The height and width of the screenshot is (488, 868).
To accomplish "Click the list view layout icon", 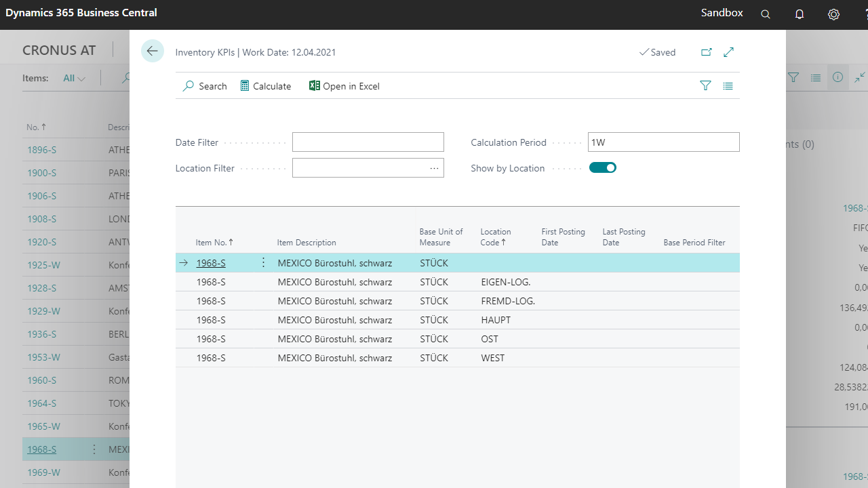I will pyautogui.click(x=728, y=86).
